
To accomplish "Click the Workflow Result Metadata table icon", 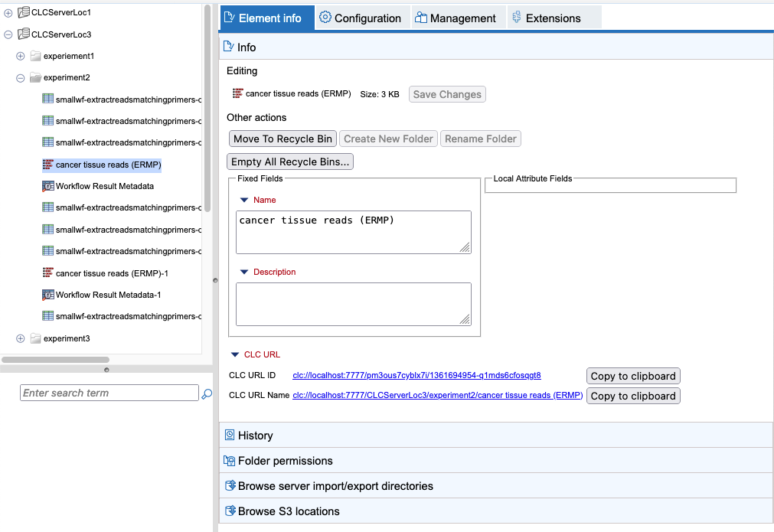I will [x=46, y=185].
